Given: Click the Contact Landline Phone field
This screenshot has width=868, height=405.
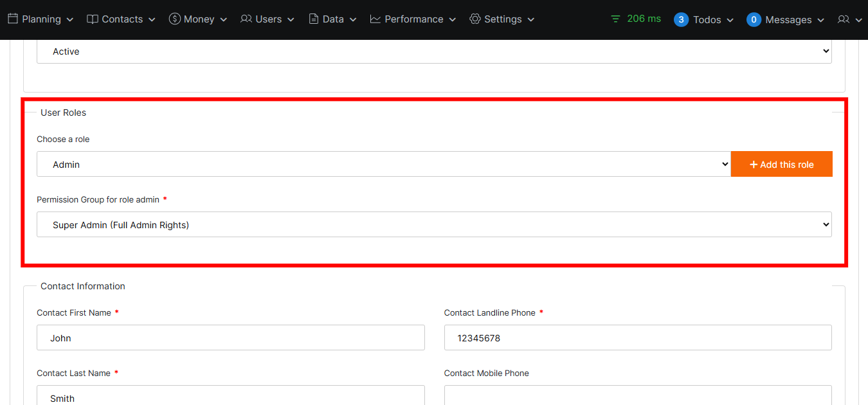Looking at the screenshot, I should point(637,338).
